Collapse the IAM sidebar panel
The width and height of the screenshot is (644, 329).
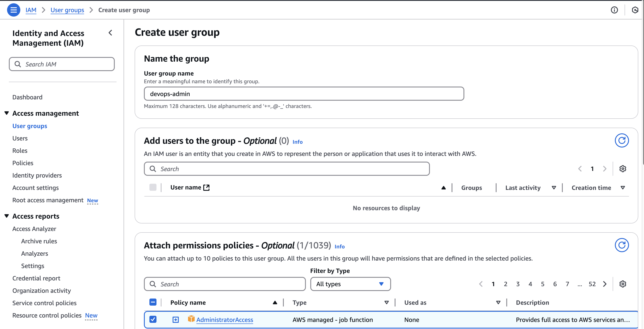(111, 33)
